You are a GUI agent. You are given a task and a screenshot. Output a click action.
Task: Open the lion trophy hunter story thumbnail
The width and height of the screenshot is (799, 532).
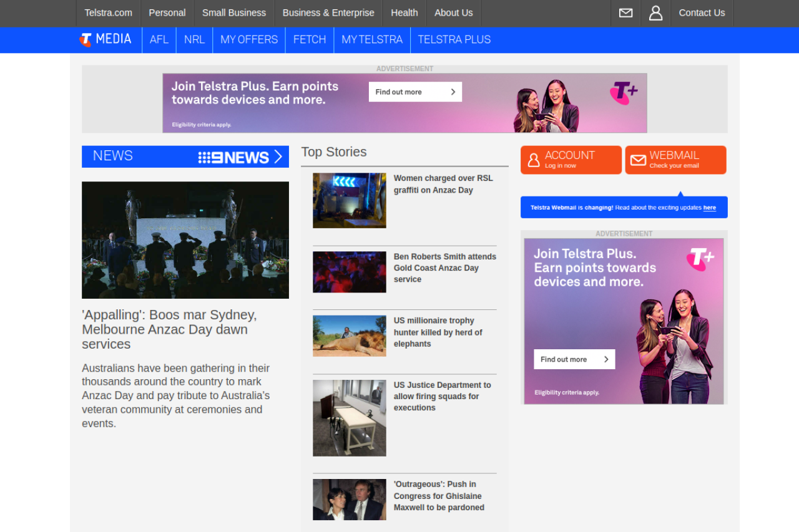[349, 336]
